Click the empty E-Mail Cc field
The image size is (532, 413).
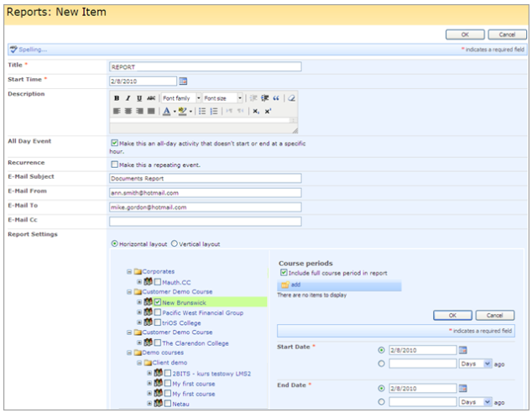click(206, 222)
